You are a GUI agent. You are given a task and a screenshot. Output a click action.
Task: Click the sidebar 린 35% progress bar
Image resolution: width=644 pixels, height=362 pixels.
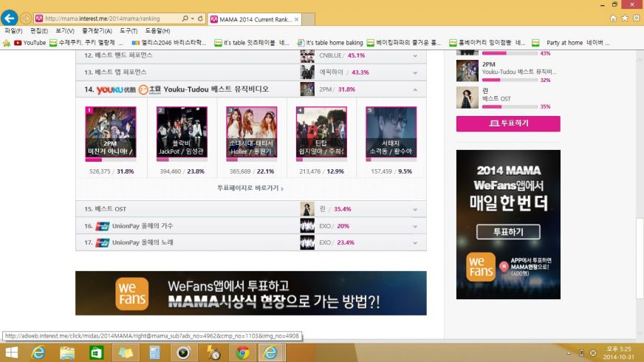510,106
